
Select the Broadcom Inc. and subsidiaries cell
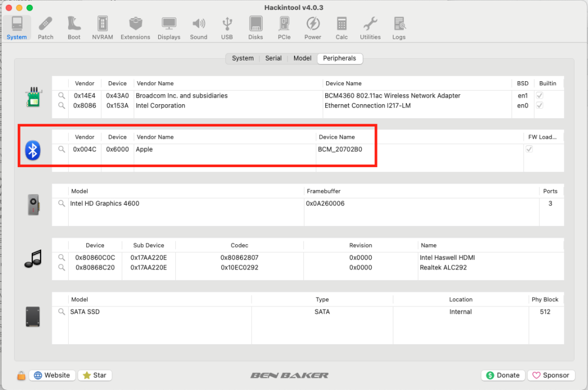[x=182, y=96]
